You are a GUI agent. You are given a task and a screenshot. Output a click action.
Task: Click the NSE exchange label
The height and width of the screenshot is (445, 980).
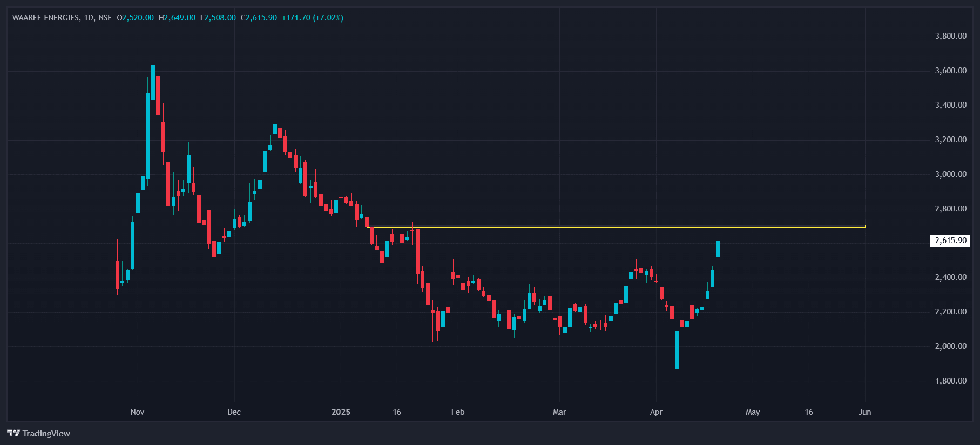tap(105, 18)
